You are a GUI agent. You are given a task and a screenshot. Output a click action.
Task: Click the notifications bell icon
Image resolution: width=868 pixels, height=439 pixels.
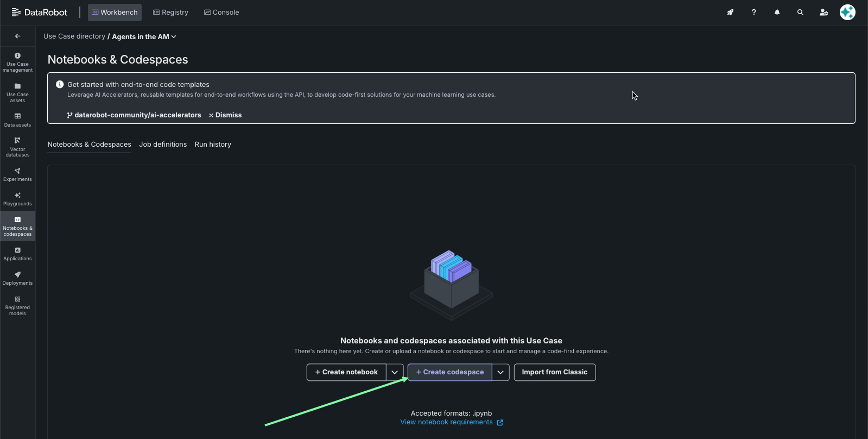pos(777,12)
